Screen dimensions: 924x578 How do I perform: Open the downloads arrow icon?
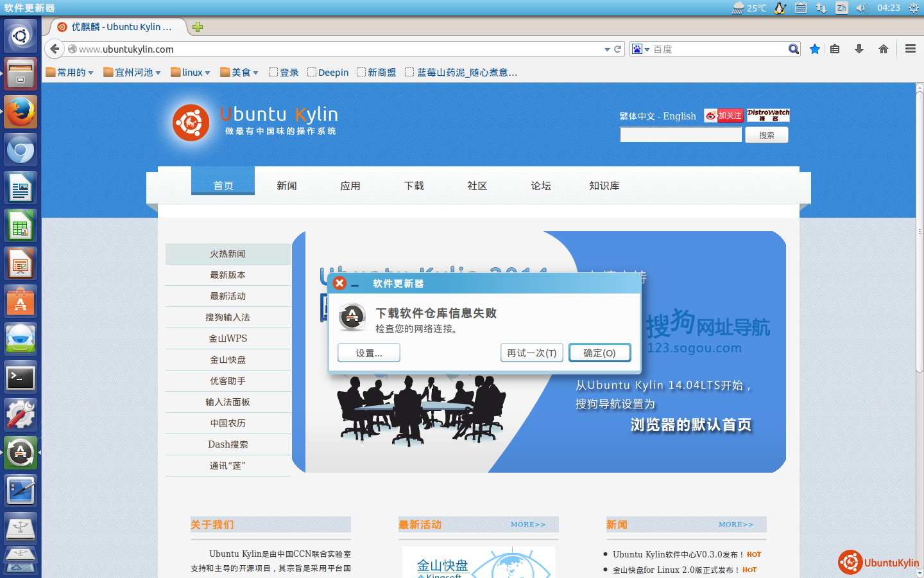point(859,49)
